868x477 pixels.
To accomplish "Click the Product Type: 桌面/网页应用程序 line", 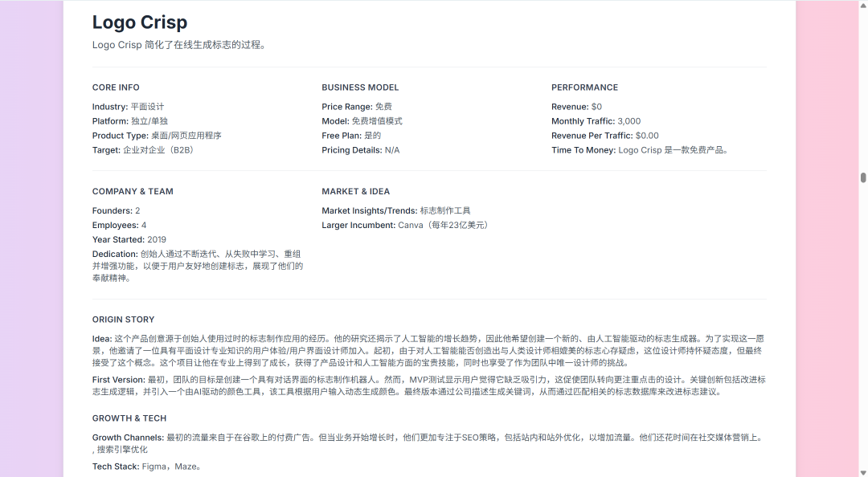I will pyautogui.click(x=157, y=136).
